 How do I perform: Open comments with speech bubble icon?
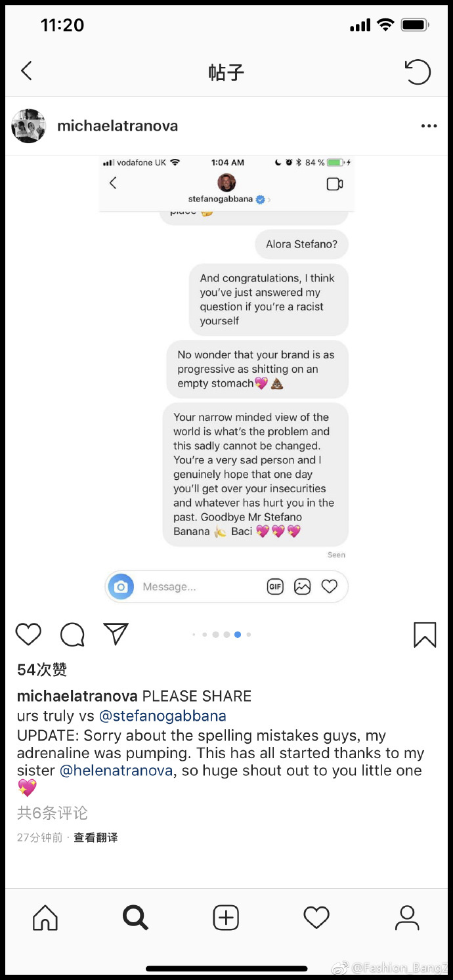(72, 634)
